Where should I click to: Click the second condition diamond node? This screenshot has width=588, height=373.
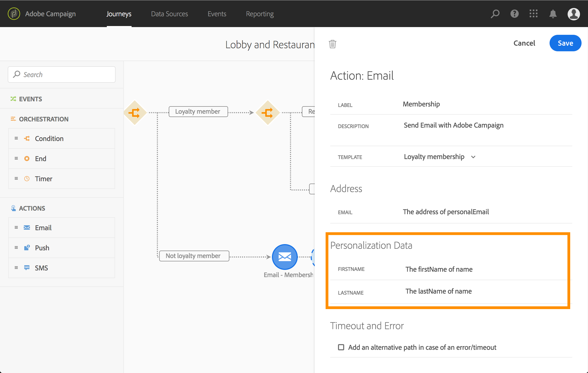coord(268,113)
